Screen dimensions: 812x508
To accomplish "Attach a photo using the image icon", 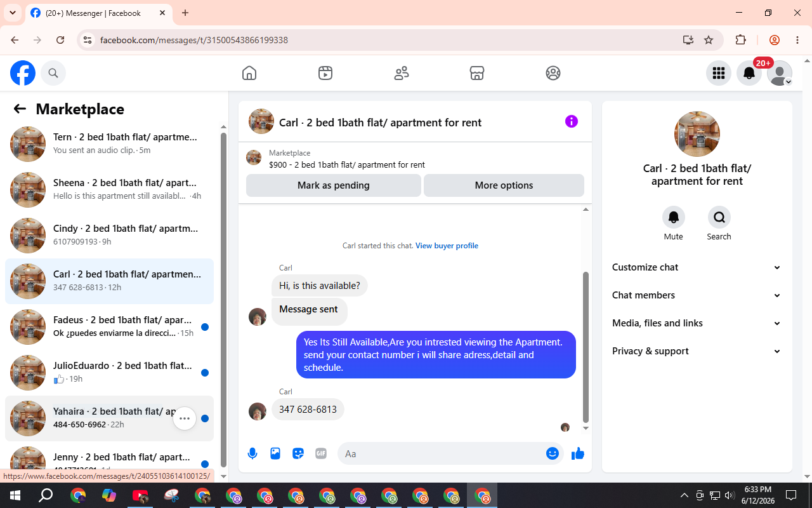I will click(275, 453).
